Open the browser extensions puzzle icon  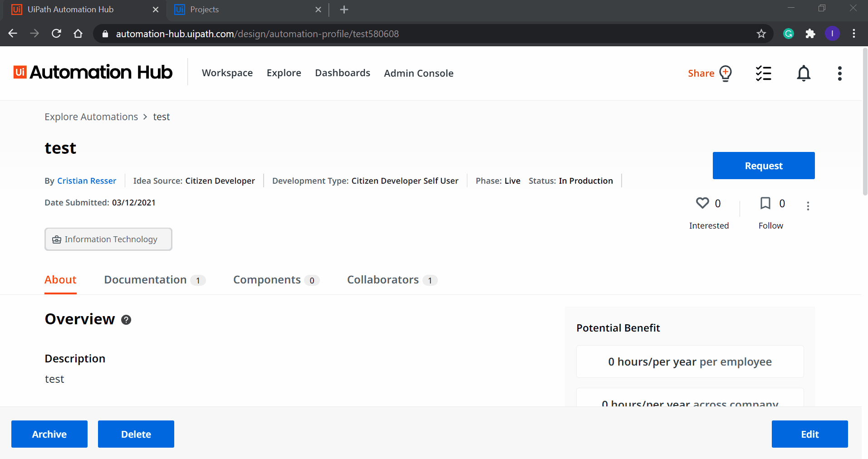(810, 34)
